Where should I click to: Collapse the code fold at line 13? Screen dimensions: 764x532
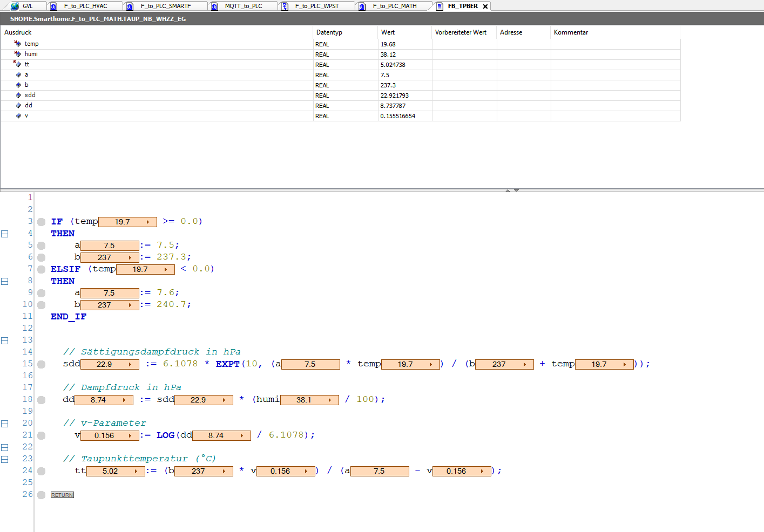tap(5, 340)
